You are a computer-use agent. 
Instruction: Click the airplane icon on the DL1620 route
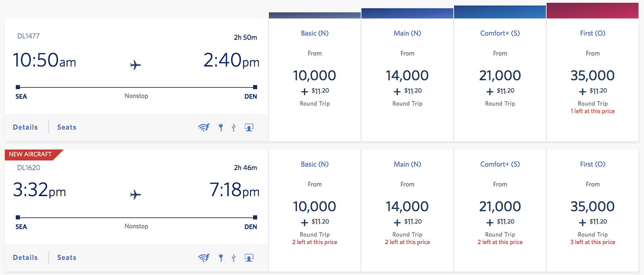135,194
